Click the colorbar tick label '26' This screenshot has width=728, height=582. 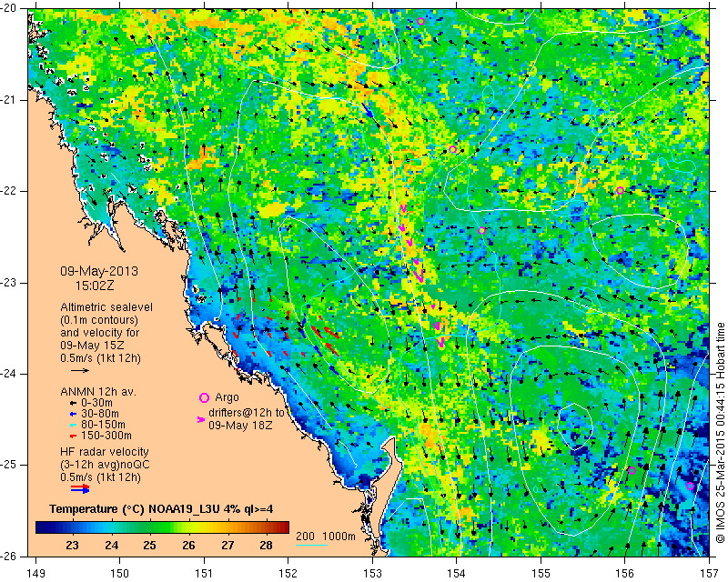188,545
